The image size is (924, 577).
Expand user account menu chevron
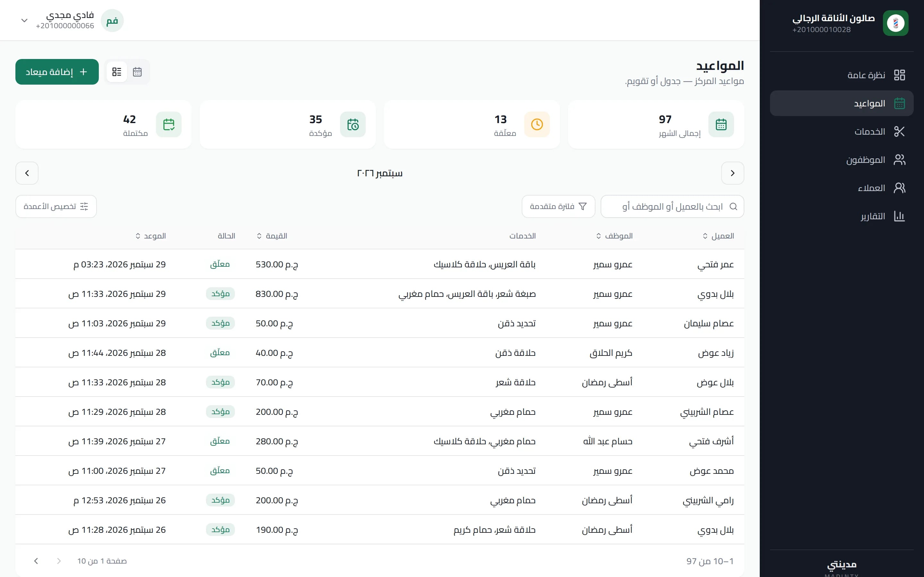[x=24, y=21]
